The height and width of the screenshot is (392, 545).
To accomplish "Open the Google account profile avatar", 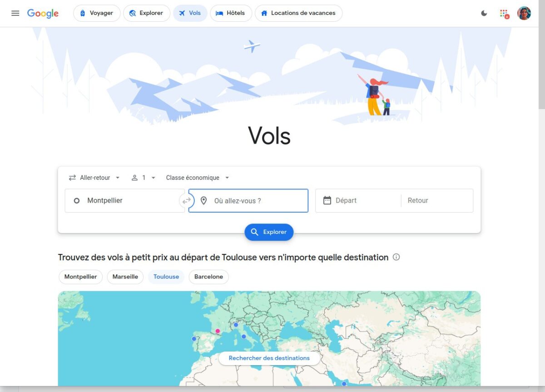I will pos(524,13).
